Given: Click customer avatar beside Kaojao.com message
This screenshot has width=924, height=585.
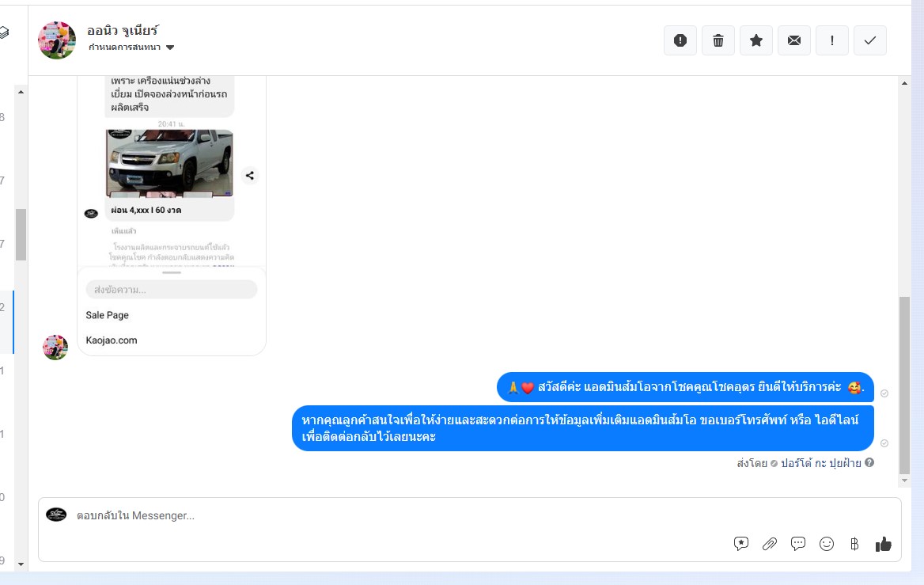Looking at the screenshot, I should 55,348.
